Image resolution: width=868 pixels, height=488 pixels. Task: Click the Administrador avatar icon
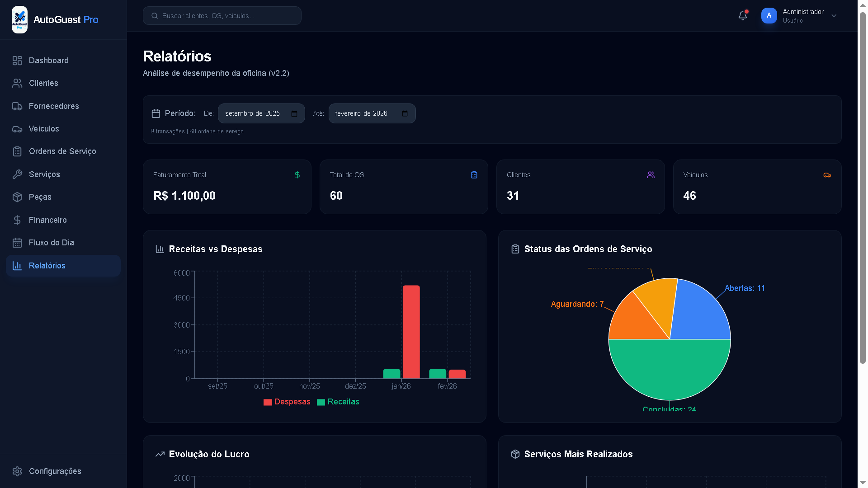click(769, 16)
